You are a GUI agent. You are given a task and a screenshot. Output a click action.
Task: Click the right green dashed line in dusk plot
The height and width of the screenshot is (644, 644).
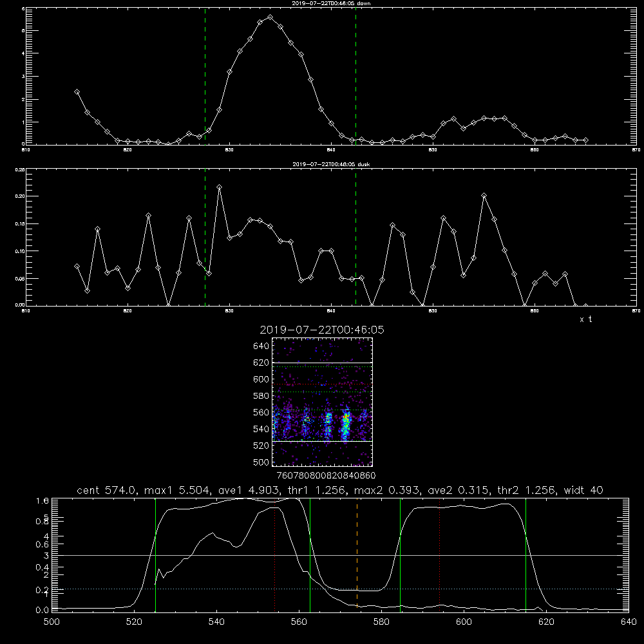click(355, 237)
